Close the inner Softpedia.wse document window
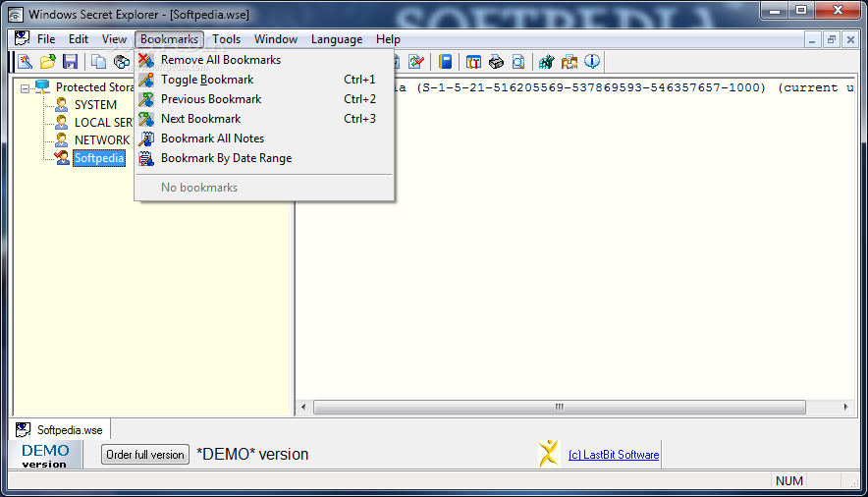 (851, 40)
